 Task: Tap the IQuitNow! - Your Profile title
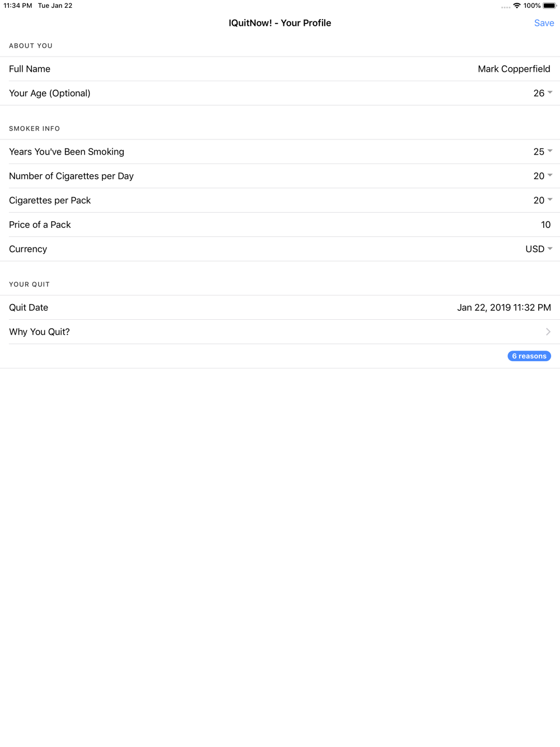click(280, 23)
